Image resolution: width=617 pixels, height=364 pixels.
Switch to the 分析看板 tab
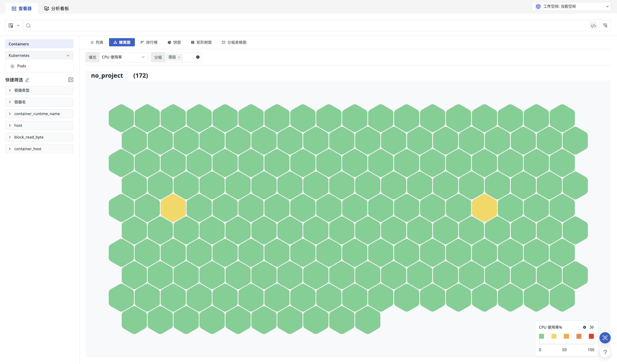(x=56, y=9)
